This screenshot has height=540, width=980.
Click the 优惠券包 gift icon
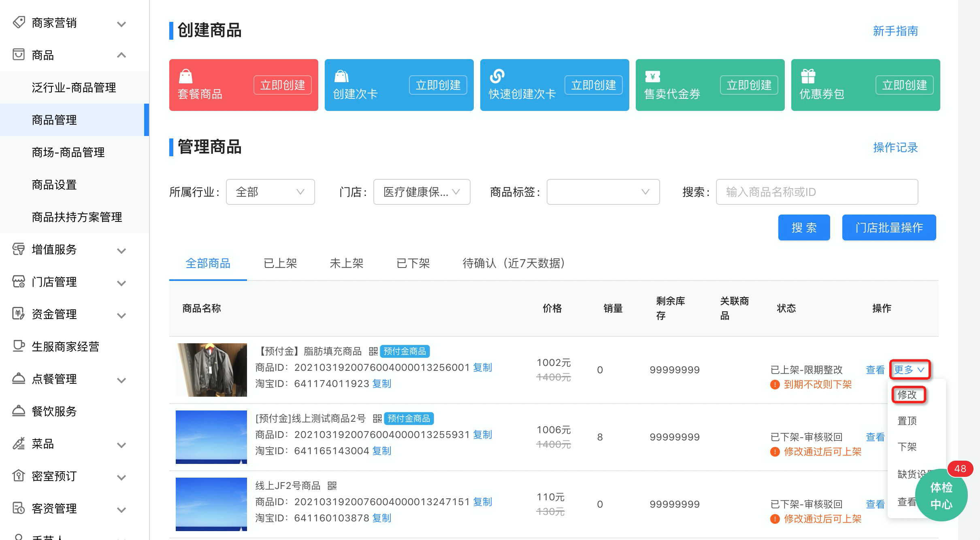pyautogui.click(x=808, y=76)
